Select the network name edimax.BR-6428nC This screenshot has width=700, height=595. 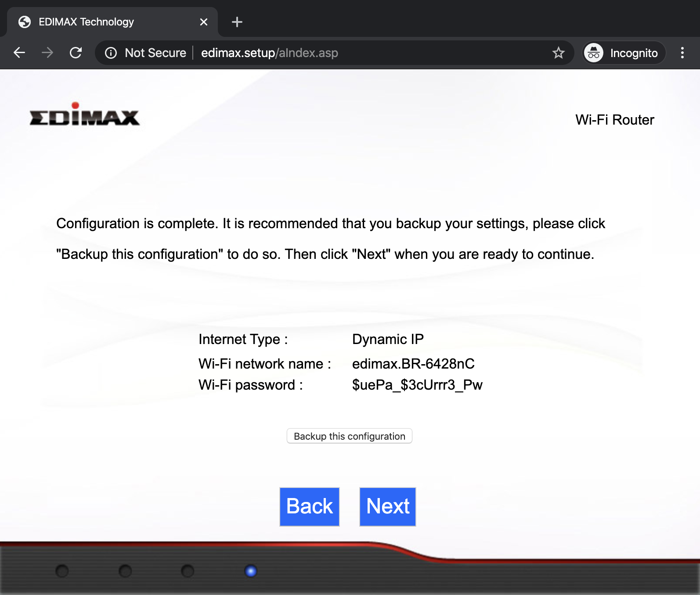point(413,364)
